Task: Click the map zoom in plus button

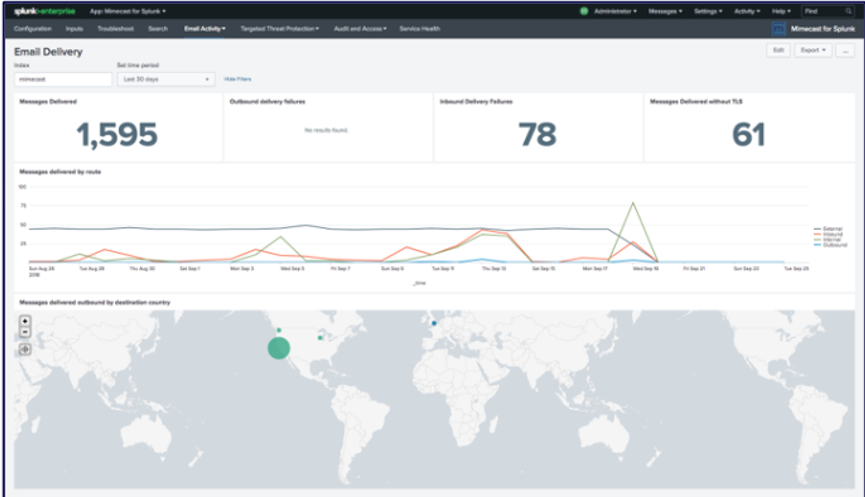Action: 25,322
